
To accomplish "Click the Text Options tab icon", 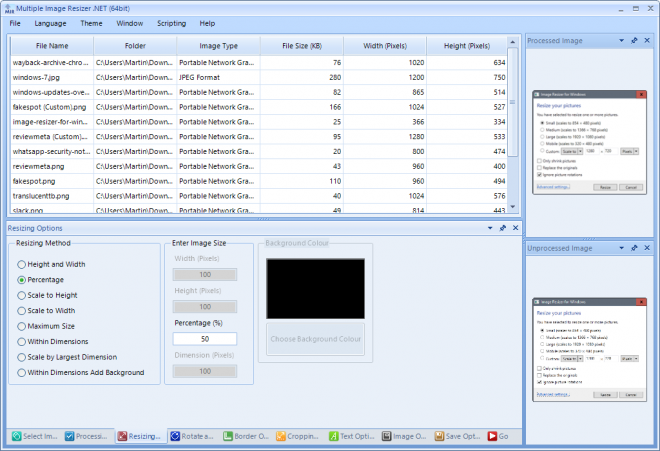I will click(333, 436).
